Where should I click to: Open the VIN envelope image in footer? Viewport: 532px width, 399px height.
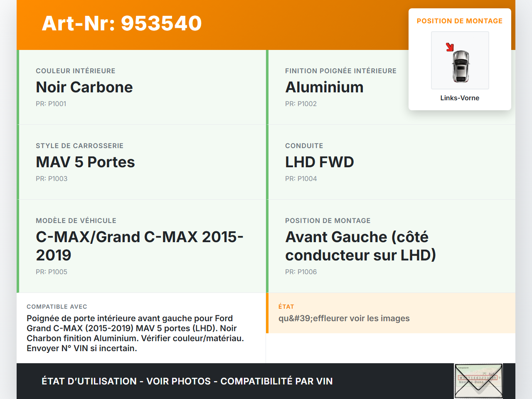[478, 381]
